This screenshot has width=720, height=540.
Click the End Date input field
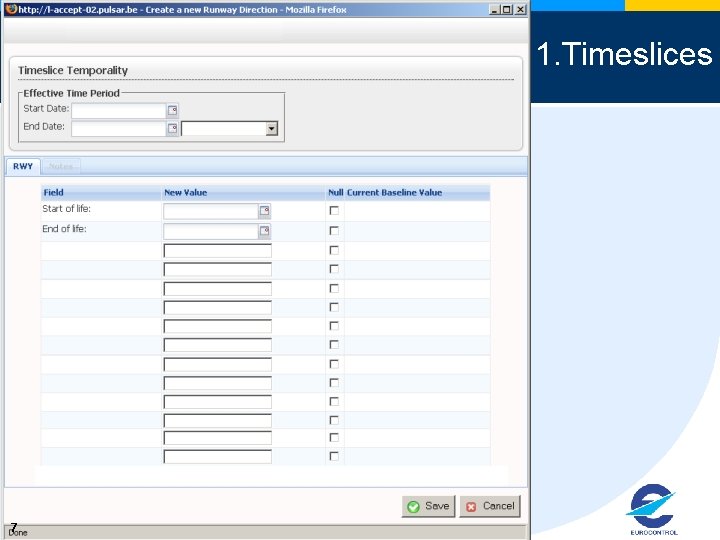(119, 129)
